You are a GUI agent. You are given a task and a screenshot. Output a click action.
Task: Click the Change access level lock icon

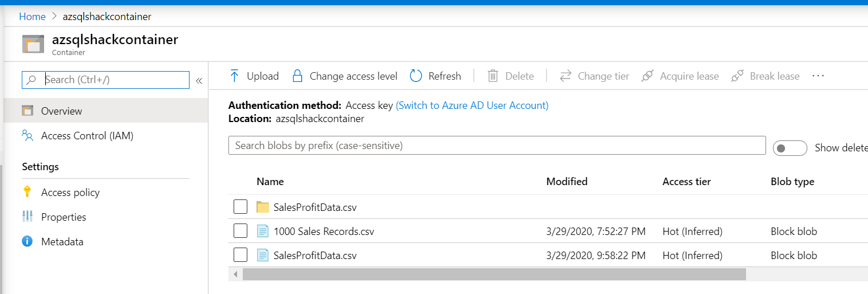[297, 76]
